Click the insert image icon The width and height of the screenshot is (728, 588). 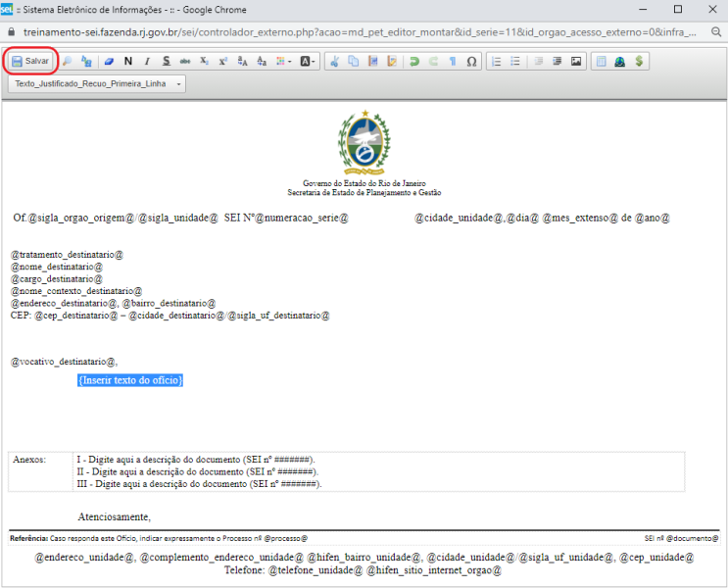[576, 61]
